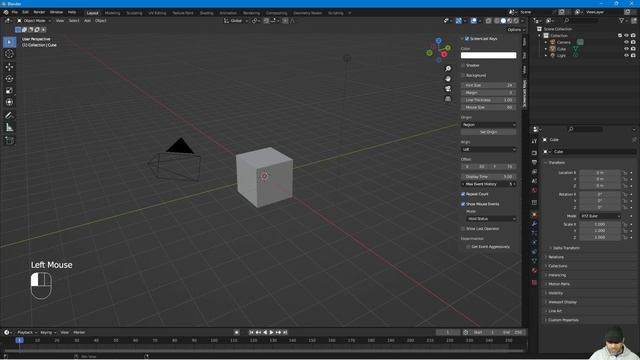640x360 pixels.
Task: Select the 3D Cursor tool
Action: pos(9,54)
